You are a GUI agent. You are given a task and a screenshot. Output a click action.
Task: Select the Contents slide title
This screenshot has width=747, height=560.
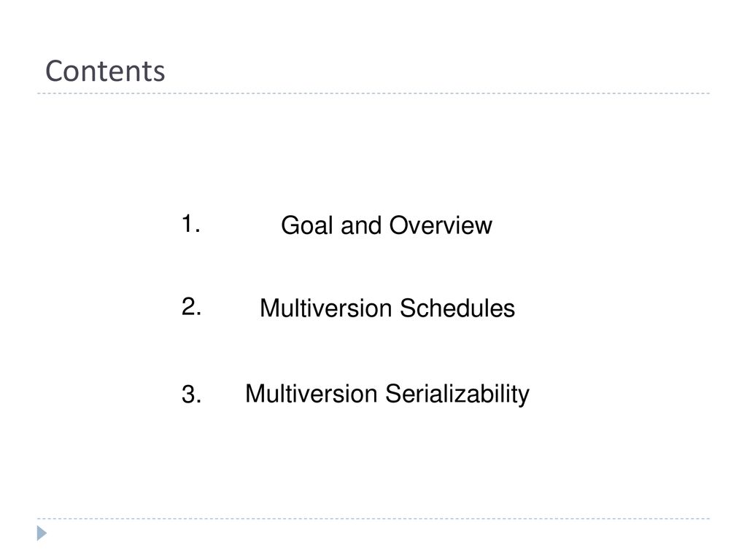(105, 71)
